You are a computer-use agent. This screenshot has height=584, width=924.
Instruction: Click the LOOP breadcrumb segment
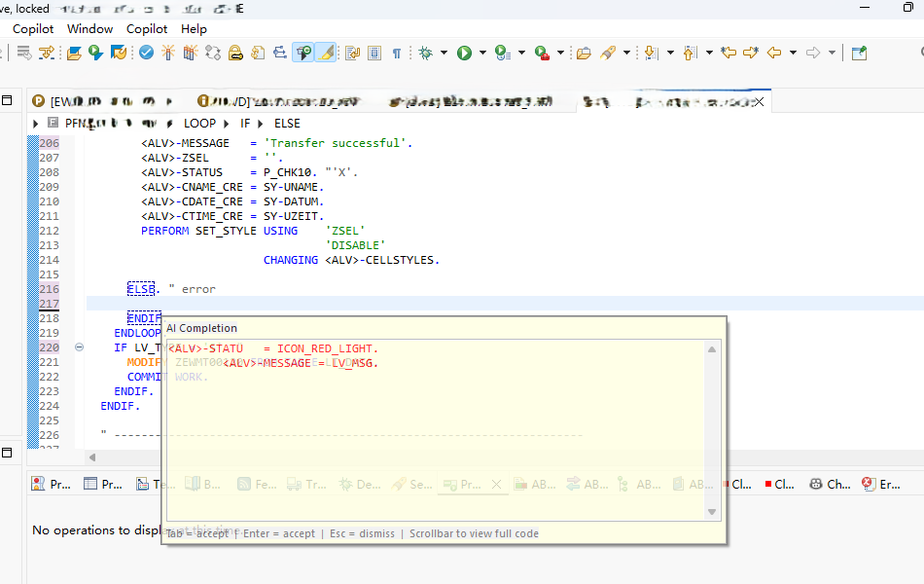(199, 124)
